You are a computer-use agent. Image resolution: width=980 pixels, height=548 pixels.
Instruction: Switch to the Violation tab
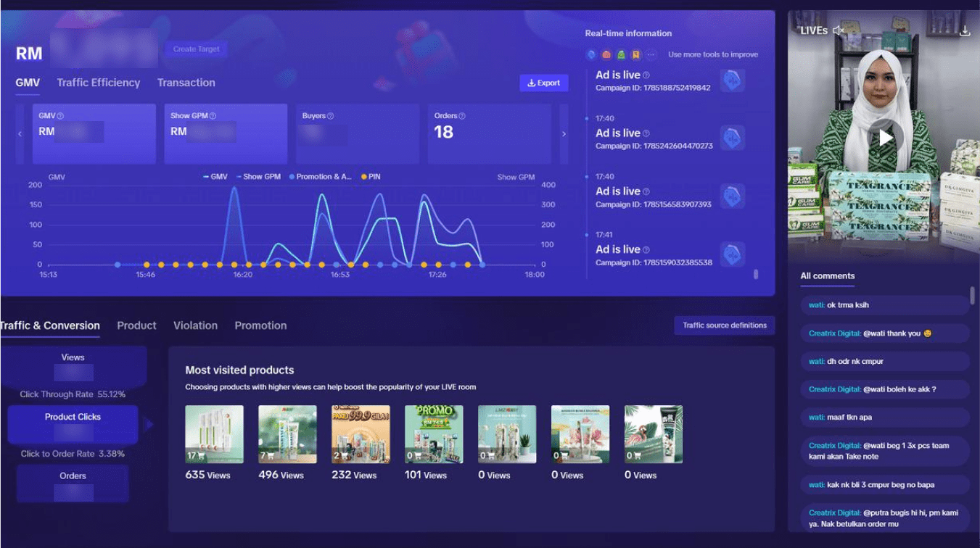[x=195, y=325]
